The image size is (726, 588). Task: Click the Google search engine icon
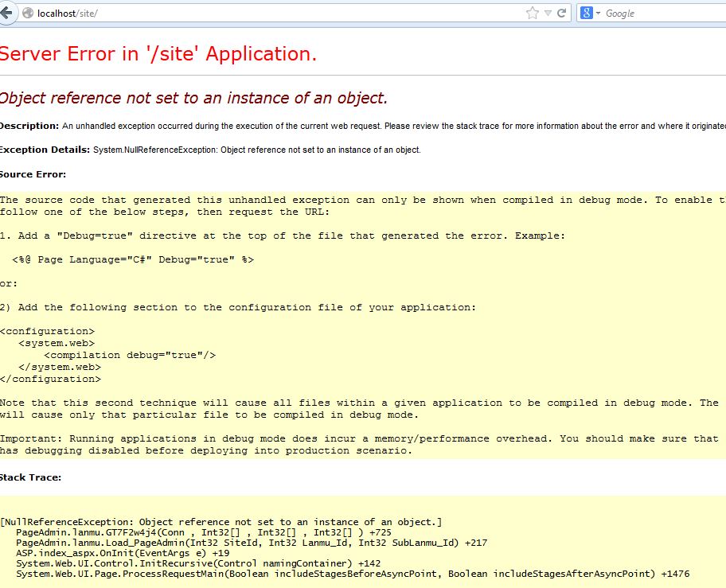[x=586, y=14]
